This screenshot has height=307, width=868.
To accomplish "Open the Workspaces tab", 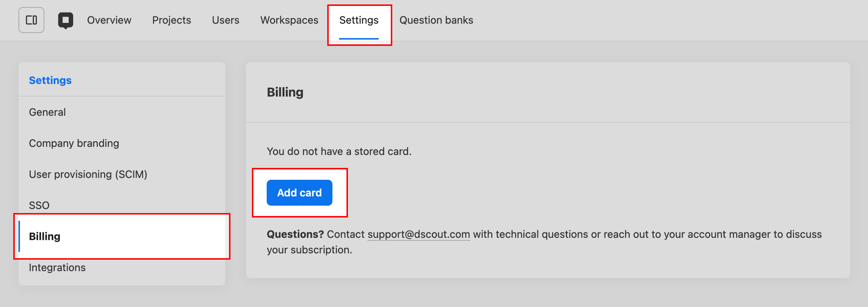I will coord(289,20).
